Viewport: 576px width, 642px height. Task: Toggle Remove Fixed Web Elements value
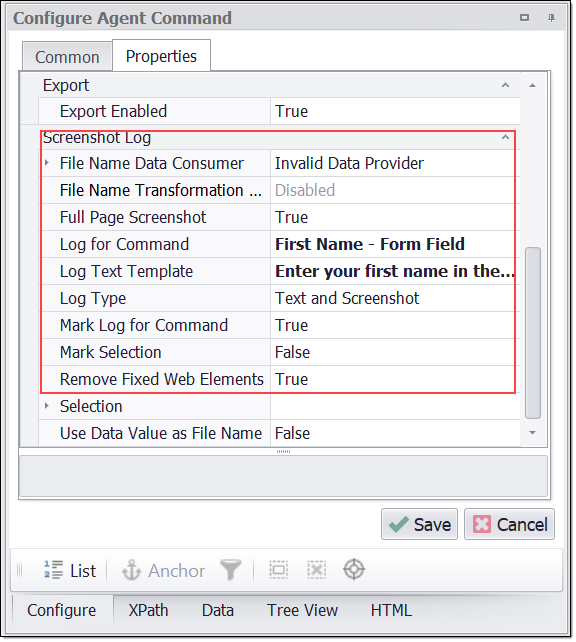(x=395, y=380)
